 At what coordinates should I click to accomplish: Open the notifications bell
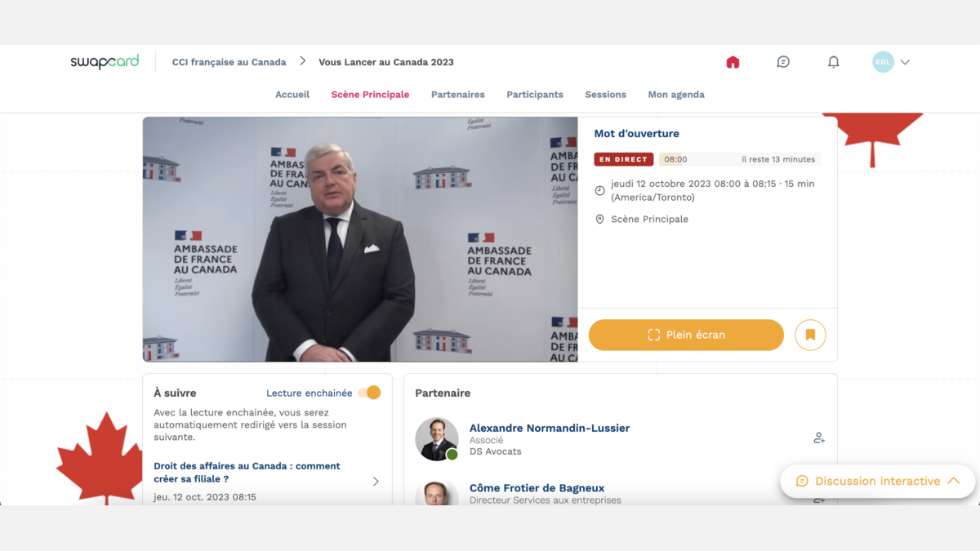(x=833, y=62)
